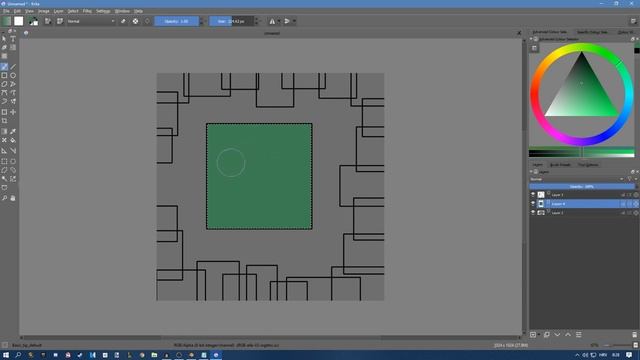Hide the highlighted selected layer
The height and width of the screenshot is (360, 640).
pyautogui.click(x=533, y=203)
